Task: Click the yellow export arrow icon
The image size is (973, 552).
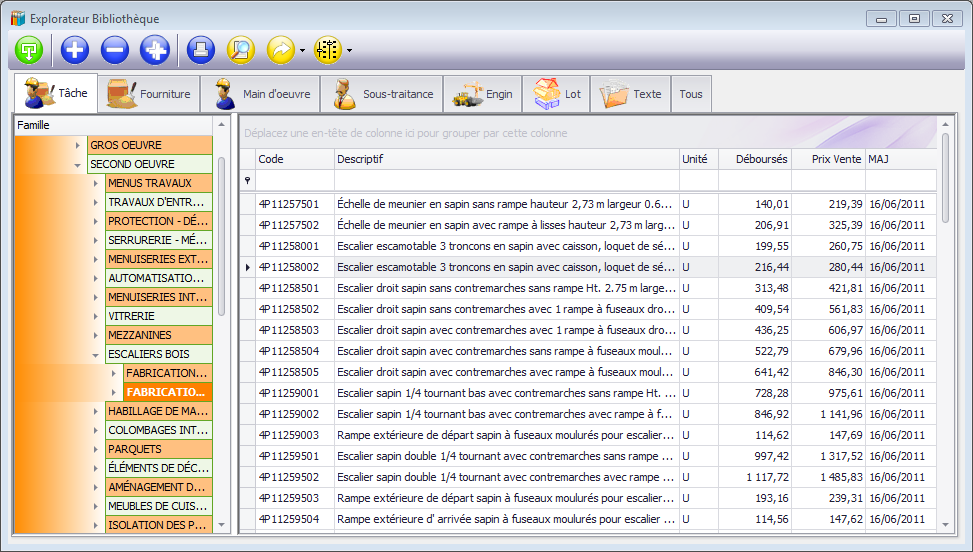Action: click(x=281, y=49)
